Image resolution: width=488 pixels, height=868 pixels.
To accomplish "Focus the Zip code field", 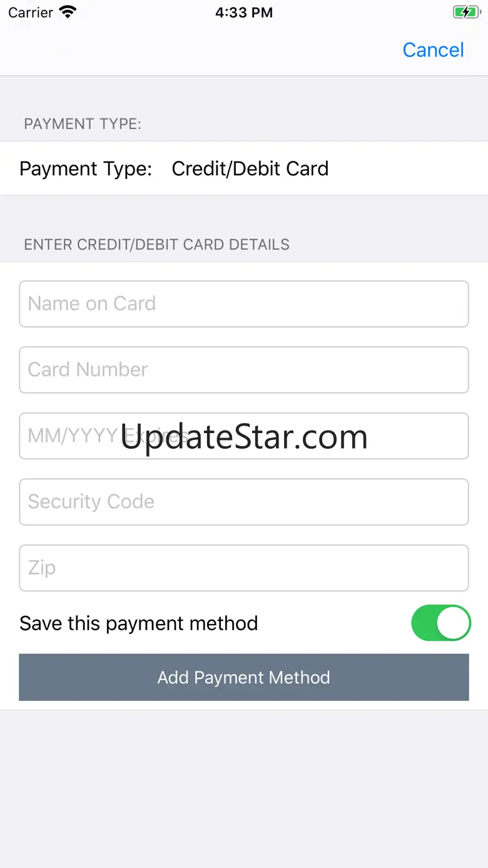I will pyautogui.click(x=244, y=568).
